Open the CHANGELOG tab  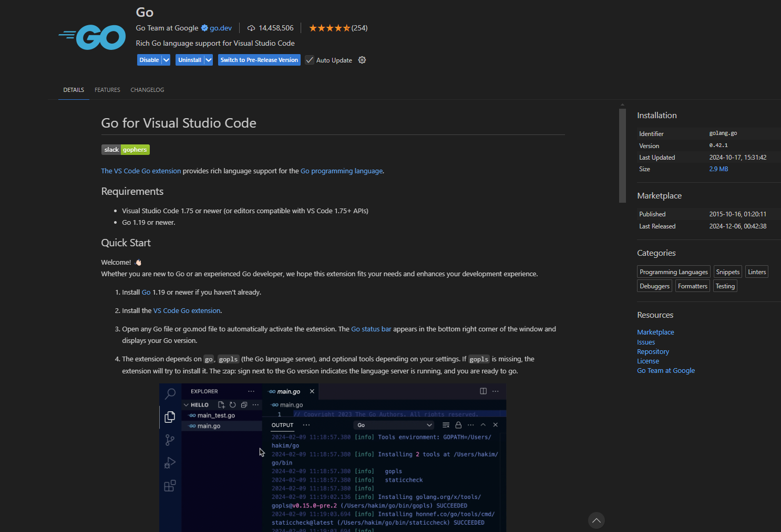(x=147, y=90)
